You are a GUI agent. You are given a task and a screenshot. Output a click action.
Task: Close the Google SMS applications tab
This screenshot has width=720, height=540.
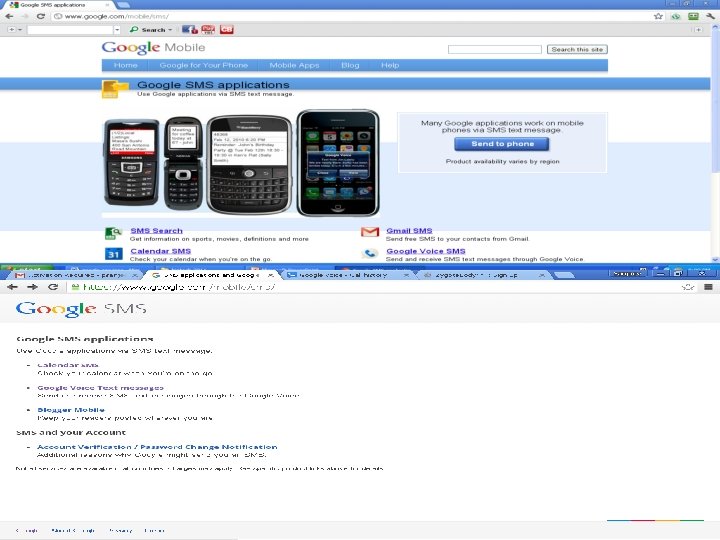click(x=107, y=5)
